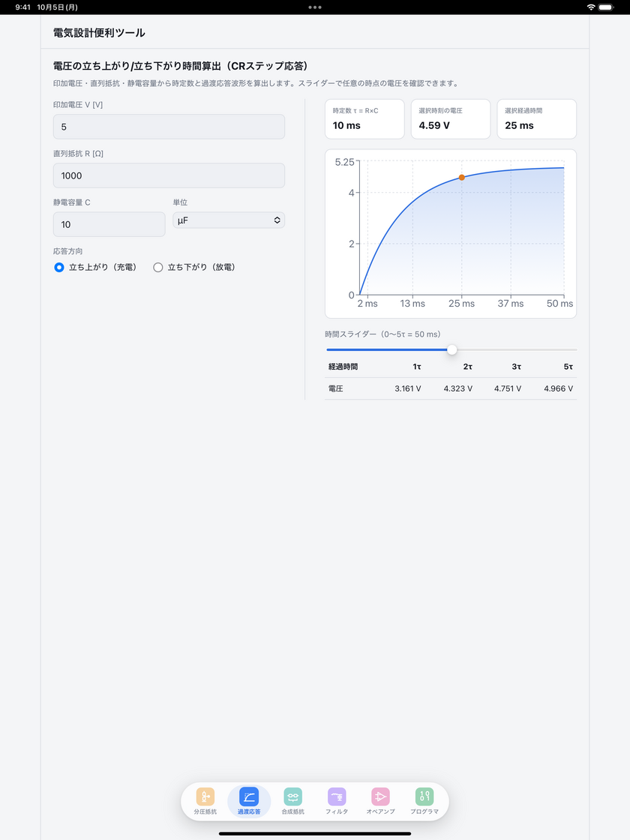Click the 4.751 V table cell
Screen dimensions: 630x840
click(x=507, y=388)
